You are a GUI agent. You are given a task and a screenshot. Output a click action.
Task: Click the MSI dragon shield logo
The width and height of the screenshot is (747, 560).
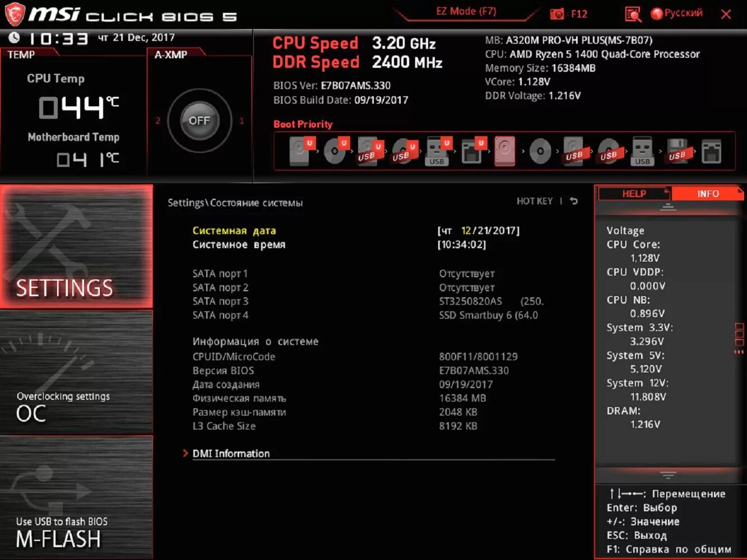point(14,15)
